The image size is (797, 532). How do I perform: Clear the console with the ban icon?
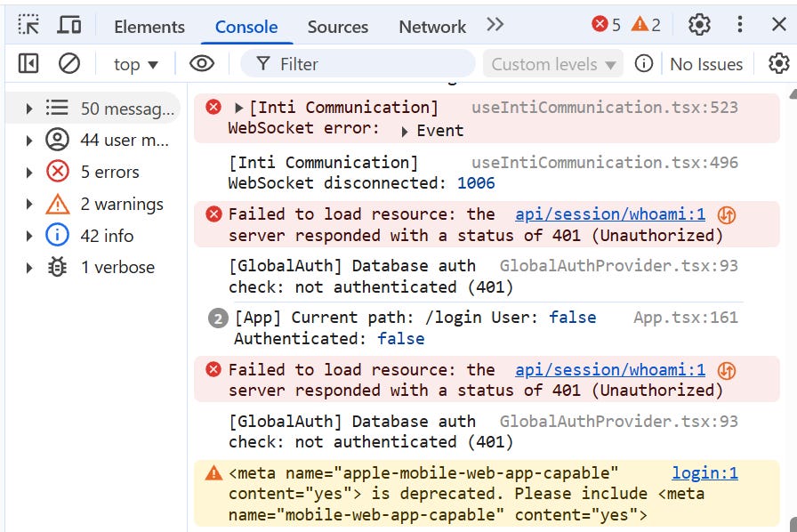pos(69,63)
